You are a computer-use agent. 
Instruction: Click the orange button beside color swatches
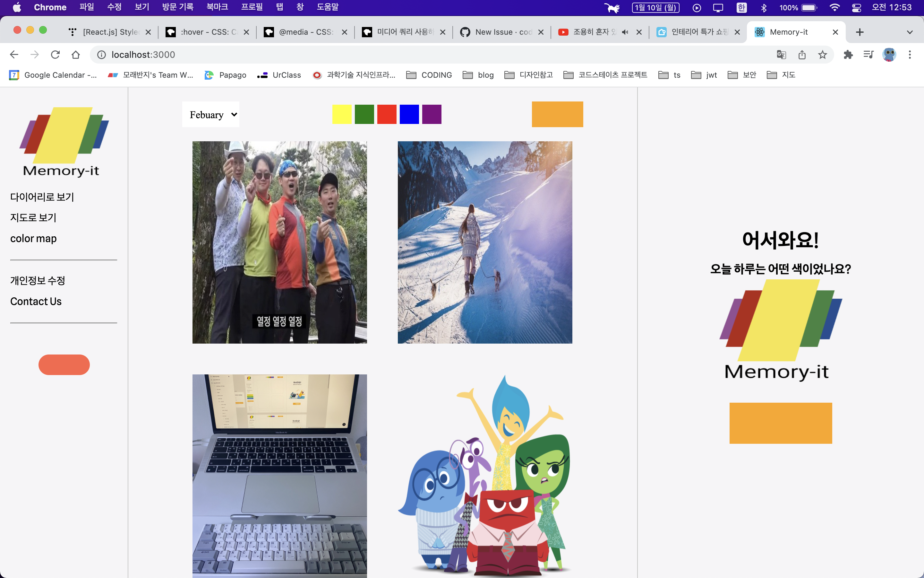tap(558, 114)
